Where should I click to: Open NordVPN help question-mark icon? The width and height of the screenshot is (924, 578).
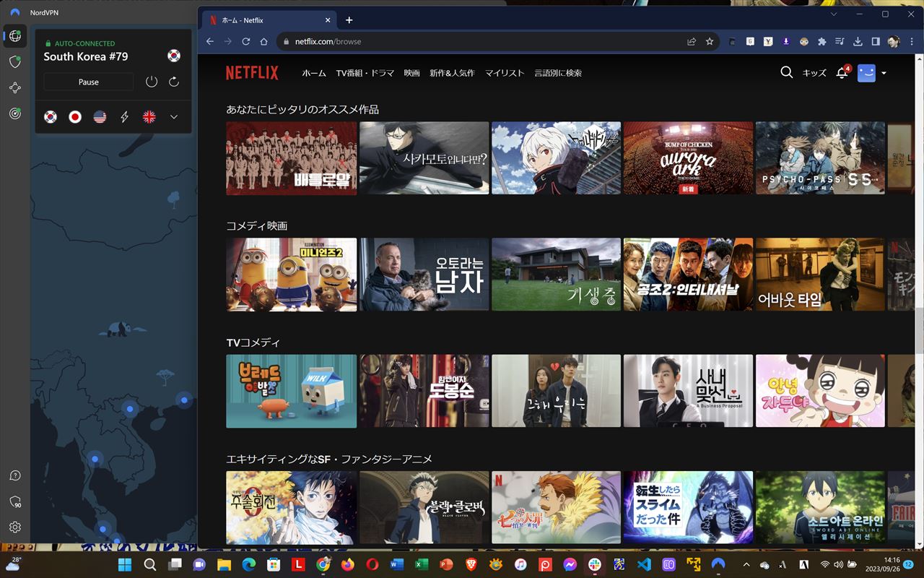tap(15, 475)
